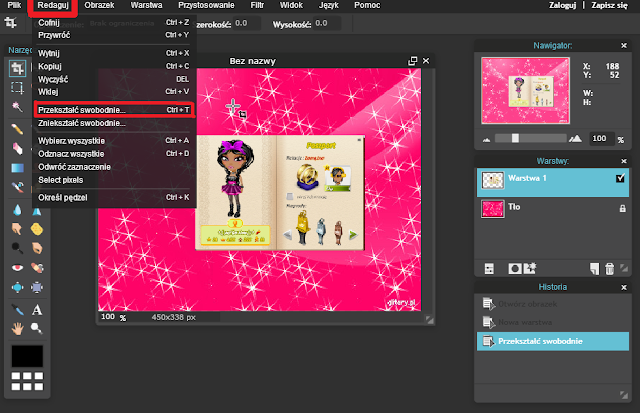Viewport: 640px width, 413px height.
Task: Add a layer mask in Warstwy
Action: tap(515, 269)
